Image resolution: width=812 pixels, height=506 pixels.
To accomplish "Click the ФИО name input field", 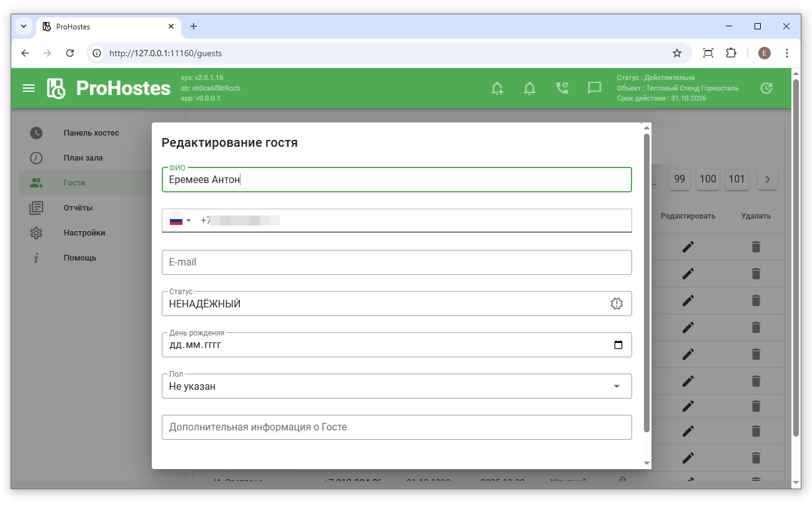I will tap(397, 180).
